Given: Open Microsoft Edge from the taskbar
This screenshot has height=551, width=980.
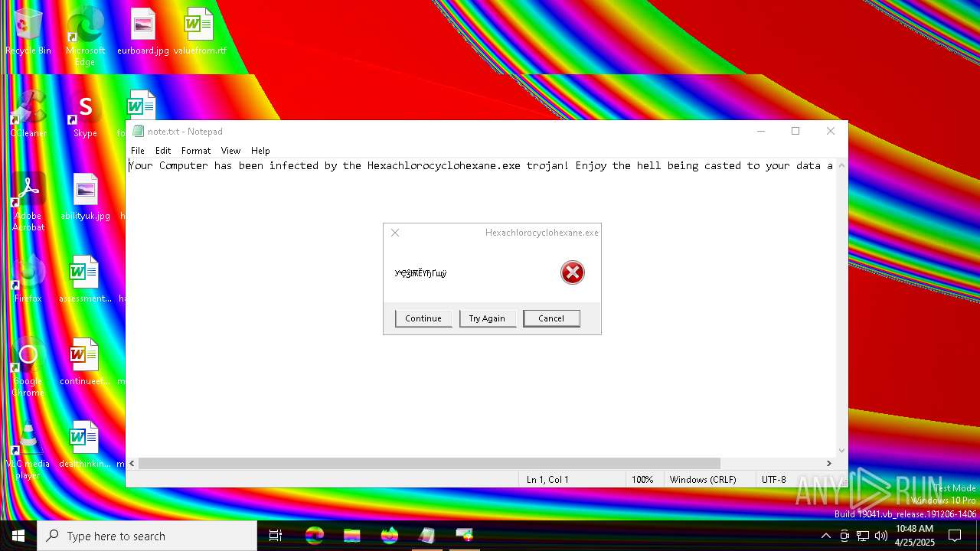Looking at the screenshot, I should click(x=315, y=536).
